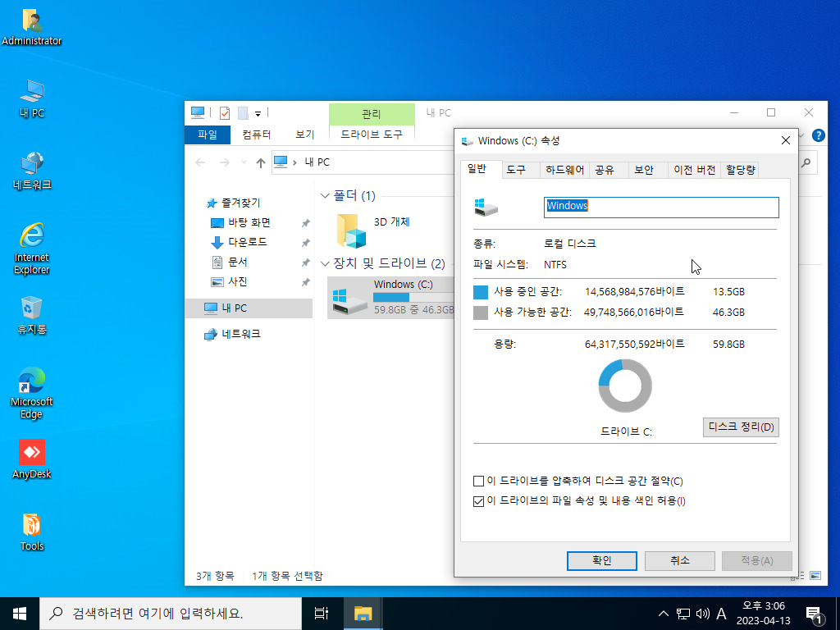Click the new folder icon in Explorer quick access toolbar

243,113
